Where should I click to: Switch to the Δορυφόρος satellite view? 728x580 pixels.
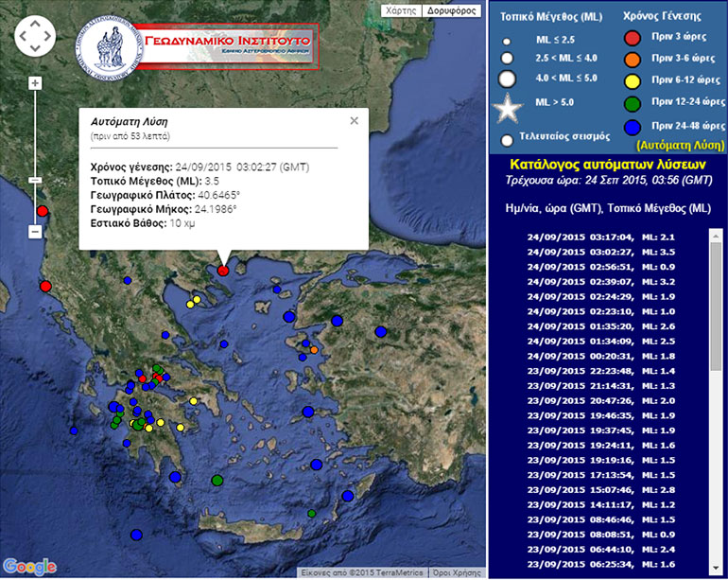[451, 10]
